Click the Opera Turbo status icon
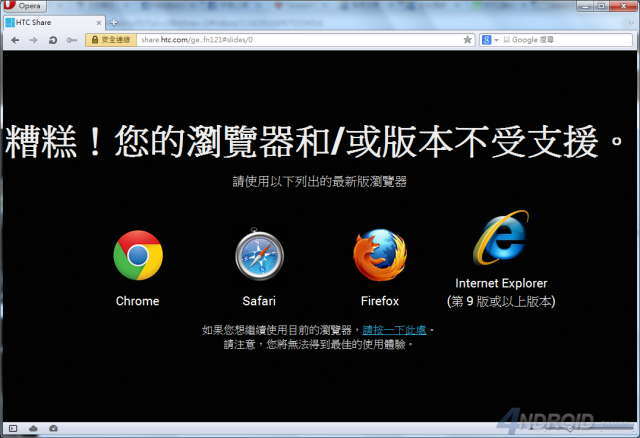Image resolution: width=640 pixels, height=438 pixels. (x=53, y=428)
